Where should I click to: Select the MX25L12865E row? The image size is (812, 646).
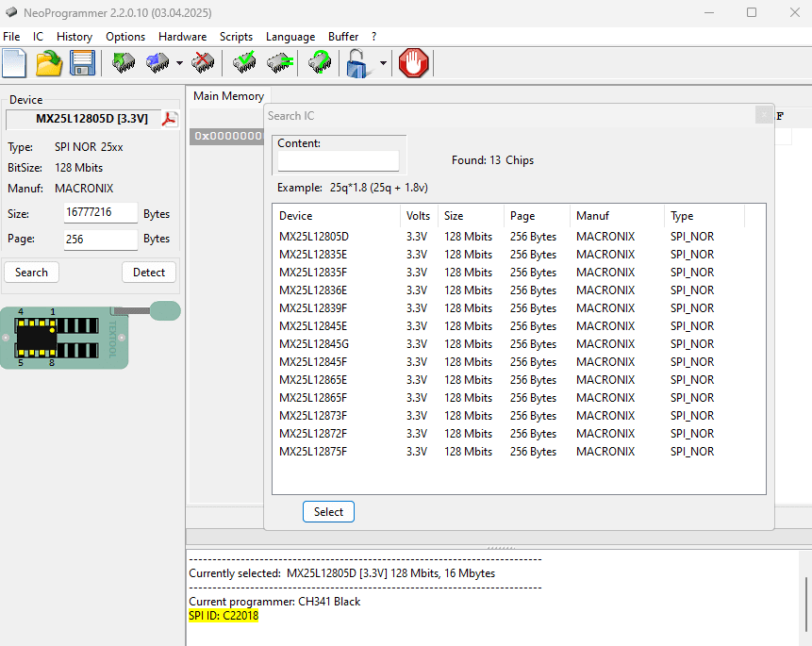tap(519, 380)
